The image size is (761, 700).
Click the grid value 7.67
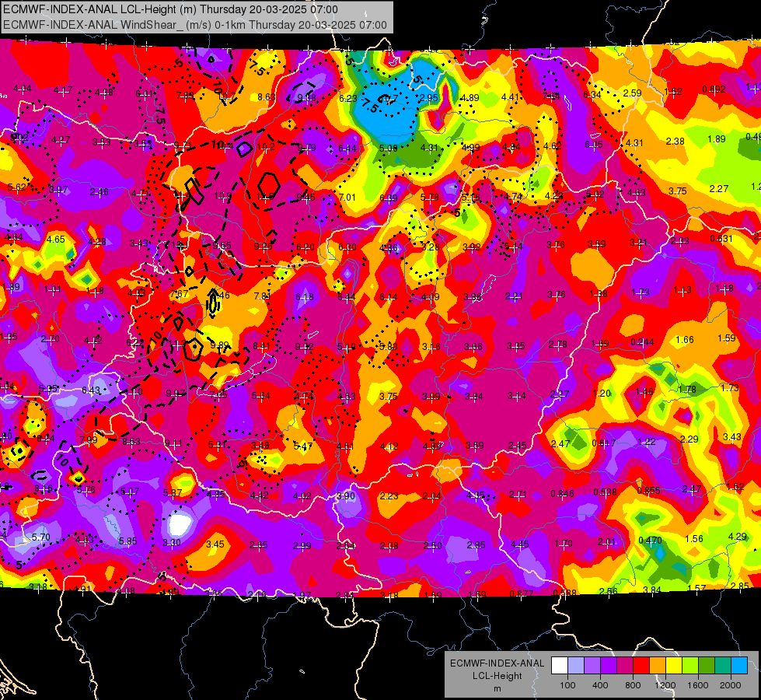pos(179,294)
